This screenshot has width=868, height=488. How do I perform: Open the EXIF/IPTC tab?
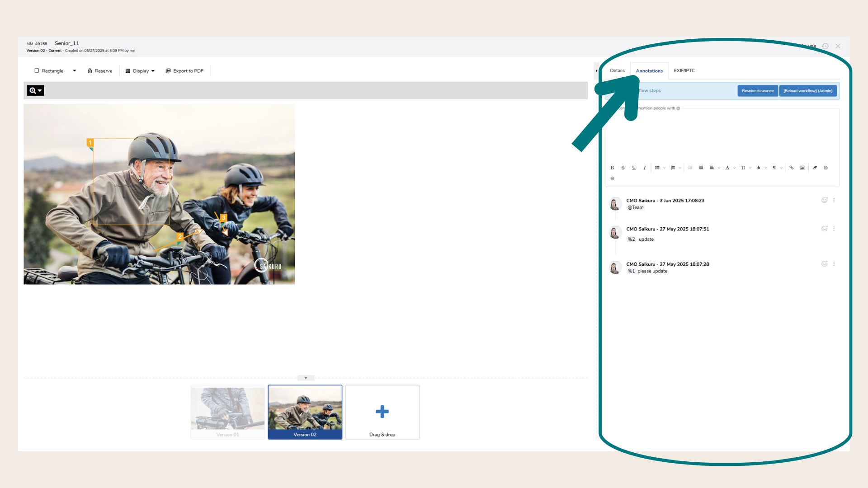[x=684, y=70]
